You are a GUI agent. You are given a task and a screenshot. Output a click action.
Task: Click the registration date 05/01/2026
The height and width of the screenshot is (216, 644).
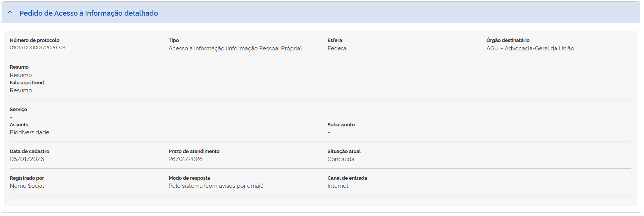(x=27, y=159)
